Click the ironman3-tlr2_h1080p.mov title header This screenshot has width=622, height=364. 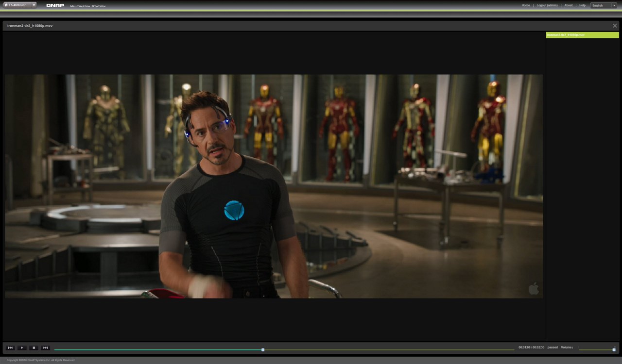click(30, 26)
